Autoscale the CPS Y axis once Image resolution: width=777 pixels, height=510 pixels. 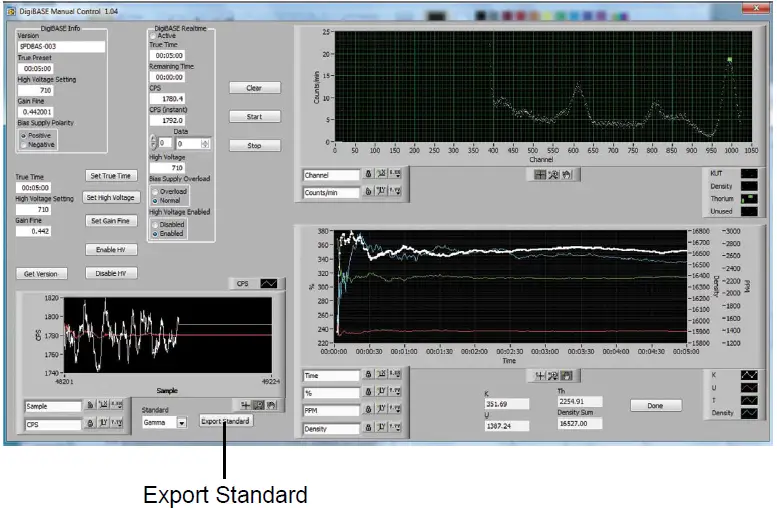point(103,423)
